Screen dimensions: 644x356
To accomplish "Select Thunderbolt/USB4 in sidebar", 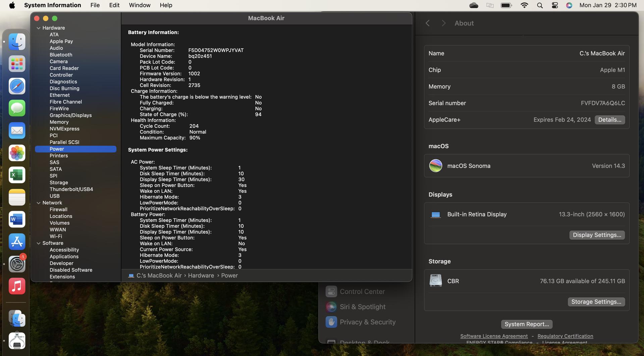I will pos(71,189).
